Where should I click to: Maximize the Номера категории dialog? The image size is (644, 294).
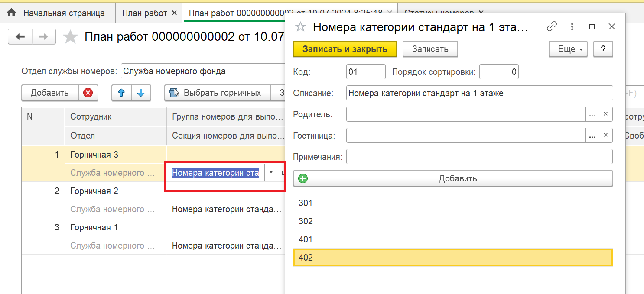[x=592, y=27]
